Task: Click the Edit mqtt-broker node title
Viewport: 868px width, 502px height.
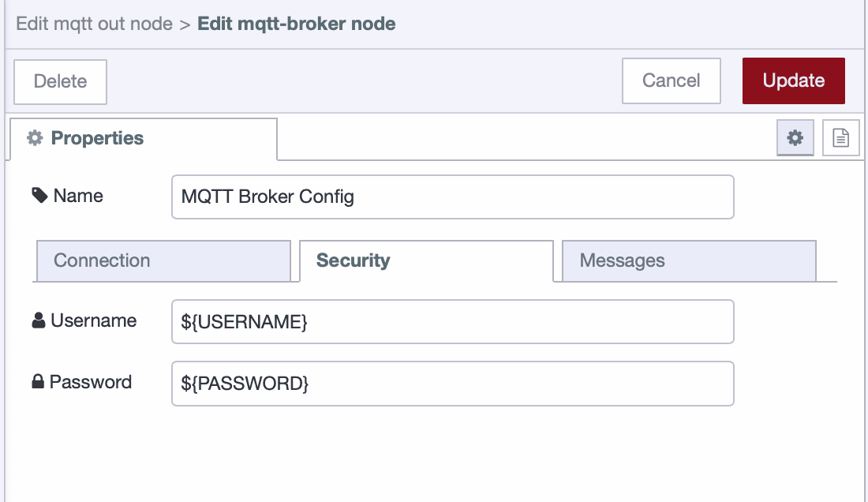Action: click(296, 24)
